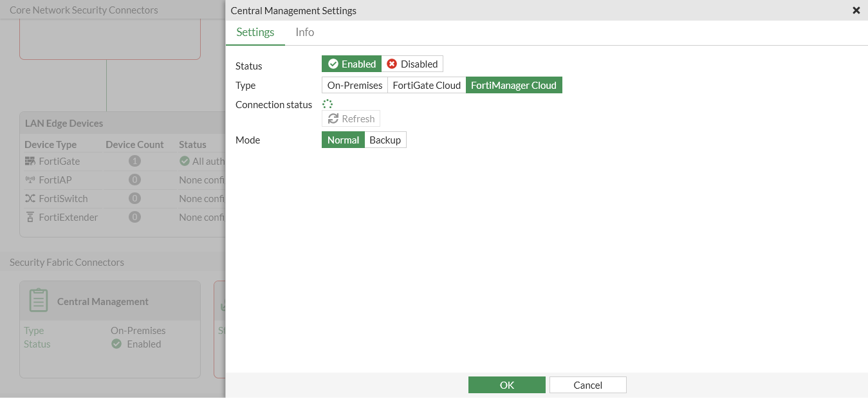Viewport: 868px width, 399px height.
Task: Click the FortiExtender icon
Action: tap(29, 217)
